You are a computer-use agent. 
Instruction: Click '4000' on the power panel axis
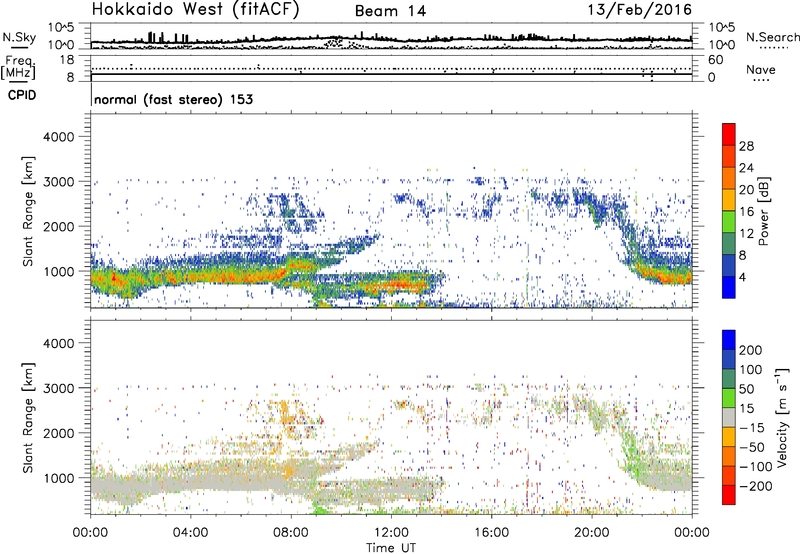(x=58, y=137)
